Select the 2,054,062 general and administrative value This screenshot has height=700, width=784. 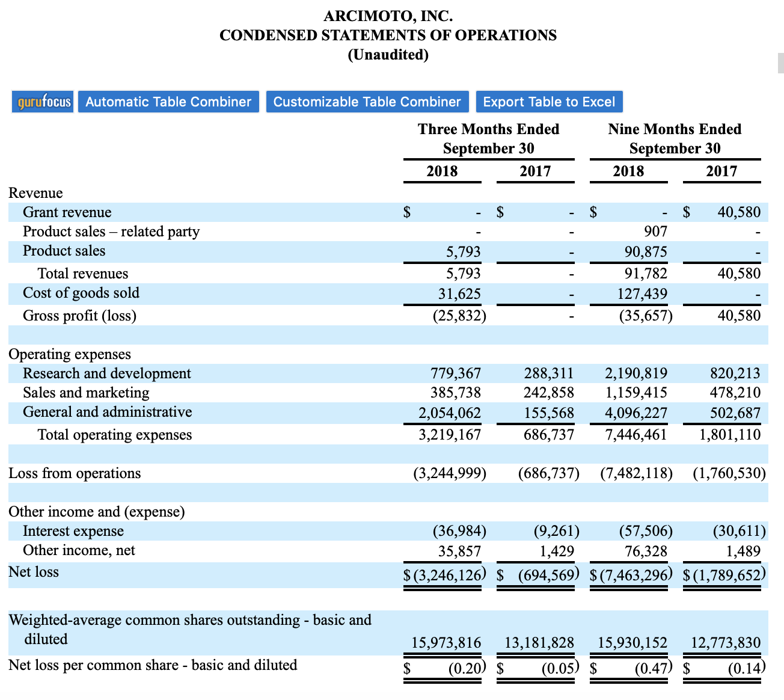point(450,413)
